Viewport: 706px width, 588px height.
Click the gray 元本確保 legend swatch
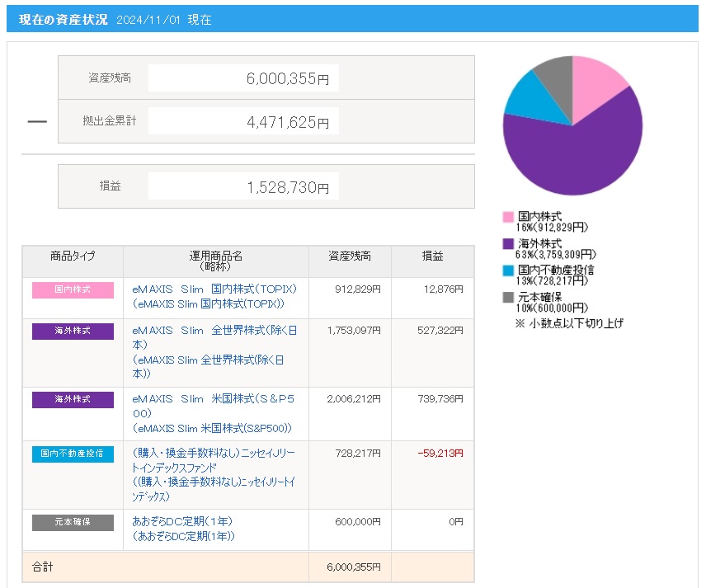pyautogui.click(x=508, y=297)
